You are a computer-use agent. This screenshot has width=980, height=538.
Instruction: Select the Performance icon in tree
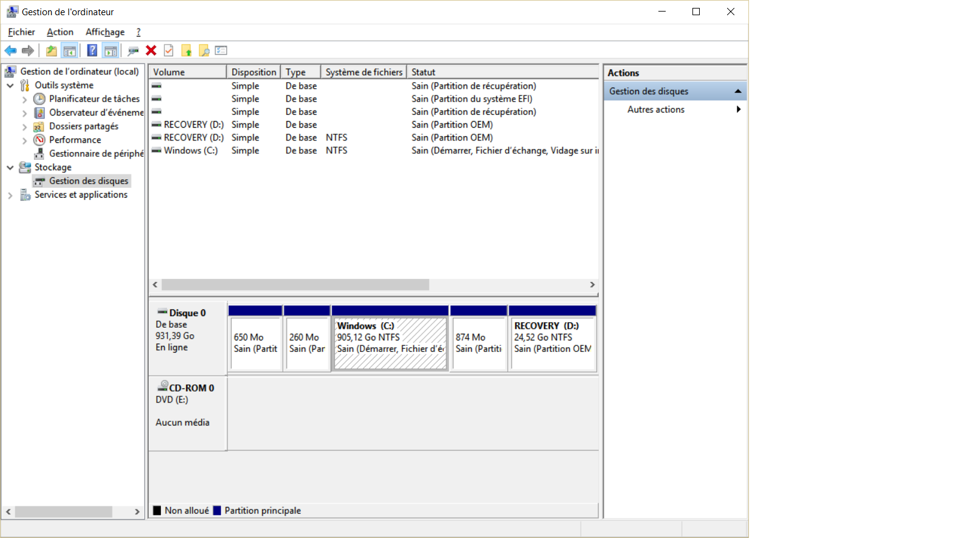click(40, 140)
